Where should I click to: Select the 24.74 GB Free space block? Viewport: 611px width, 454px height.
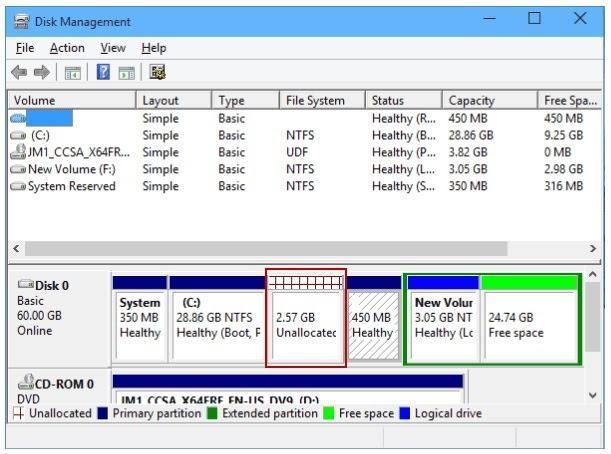(x=529, y=324)
